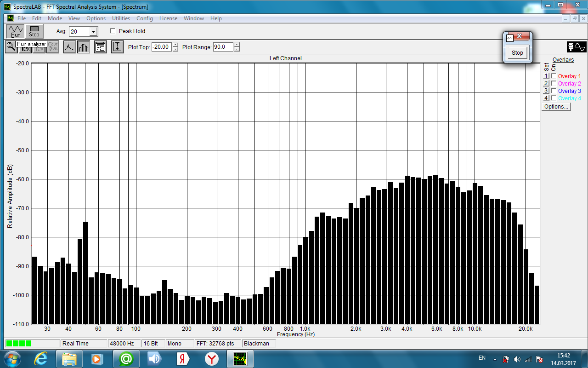
Task: Turn on the Overlay 2 checkbox
Action: pyautogui.click(x=554, y=84)
